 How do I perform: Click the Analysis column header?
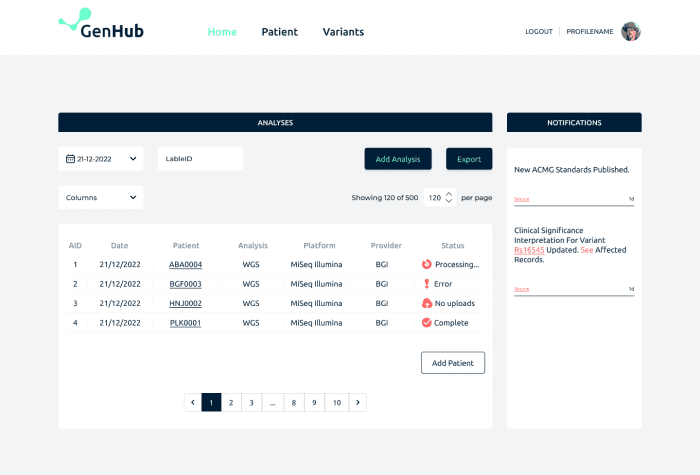[253, 246]
